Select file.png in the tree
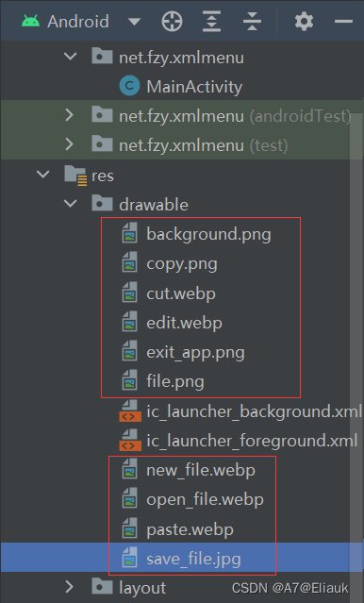The height and width of the screenshot is (603, 364). pos(174,382)
